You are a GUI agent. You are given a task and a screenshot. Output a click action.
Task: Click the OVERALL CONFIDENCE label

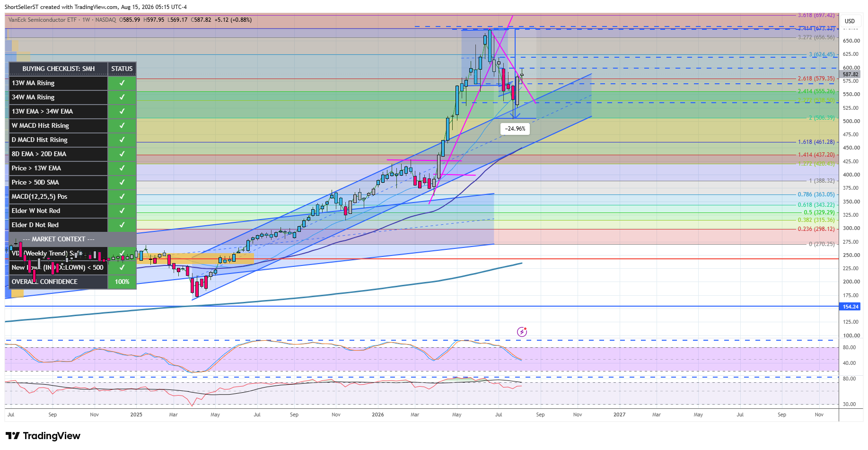click(x=44, y=282)
